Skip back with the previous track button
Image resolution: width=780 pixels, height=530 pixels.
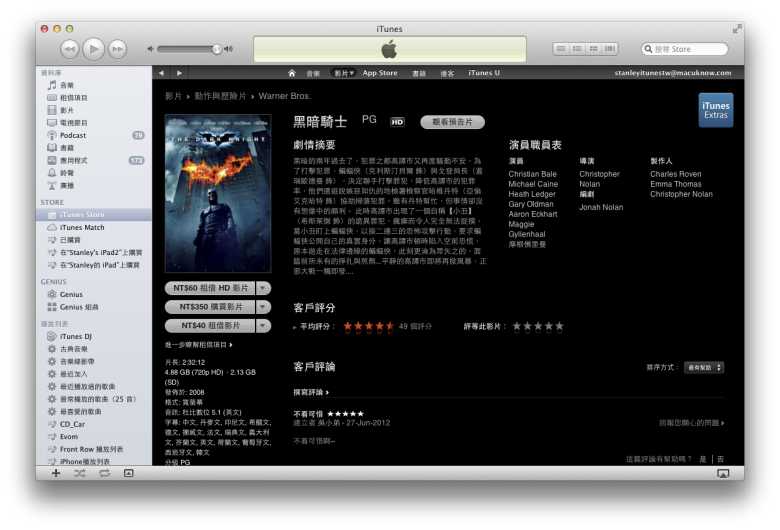pyautogui.click(x=70, y=49)
